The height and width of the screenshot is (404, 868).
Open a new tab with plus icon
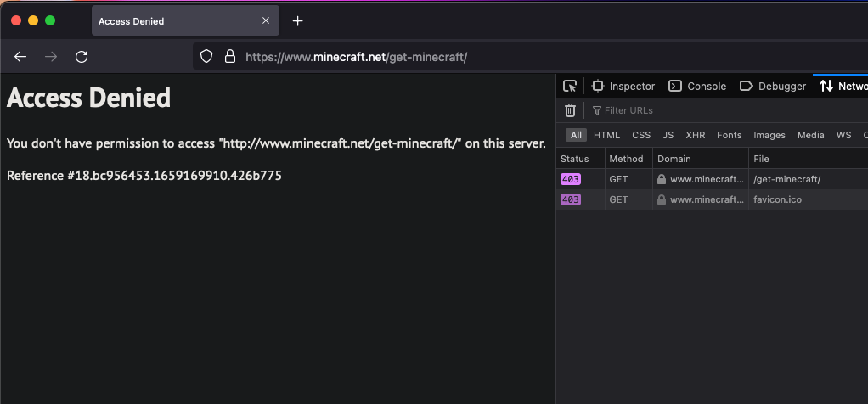(297, 21)
